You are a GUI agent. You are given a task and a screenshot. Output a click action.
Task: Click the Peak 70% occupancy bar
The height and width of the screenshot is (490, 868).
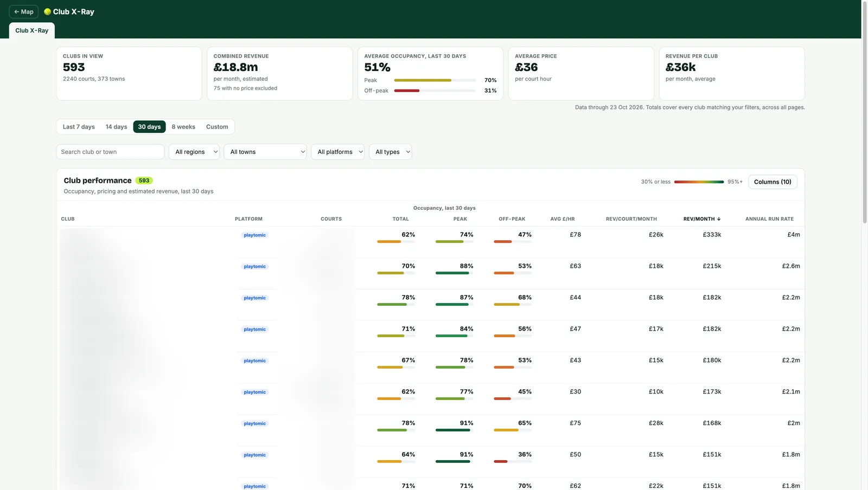pos(435,80)
